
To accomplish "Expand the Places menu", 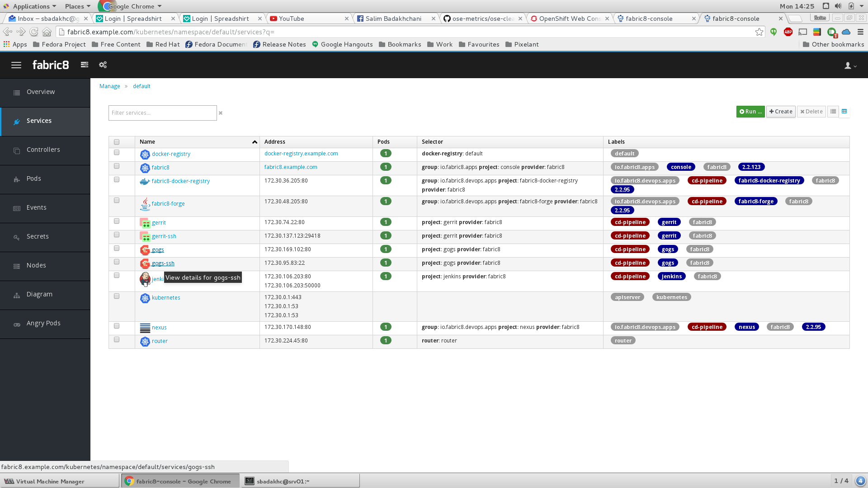I will point(77,6).
